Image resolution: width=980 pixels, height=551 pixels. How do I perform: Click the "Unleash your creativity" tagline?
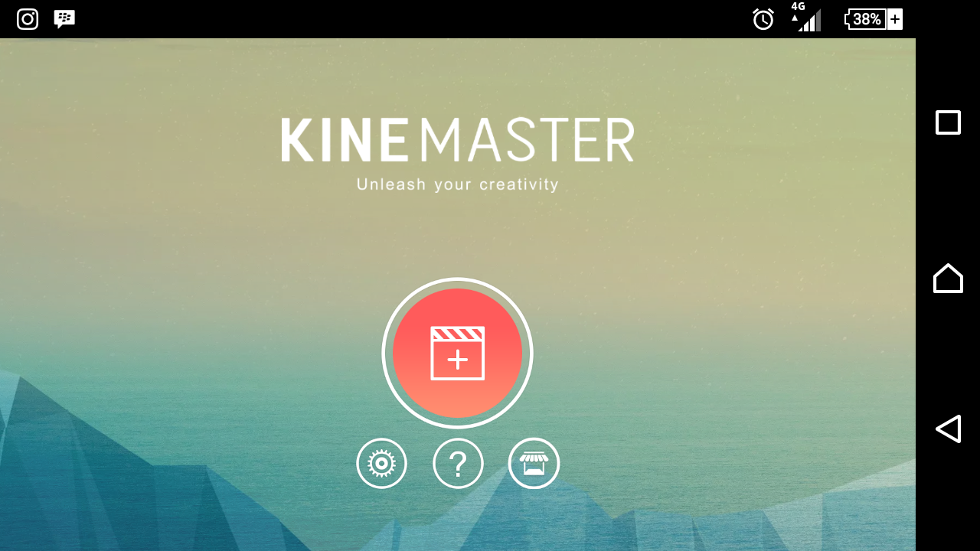coord(458,184)
